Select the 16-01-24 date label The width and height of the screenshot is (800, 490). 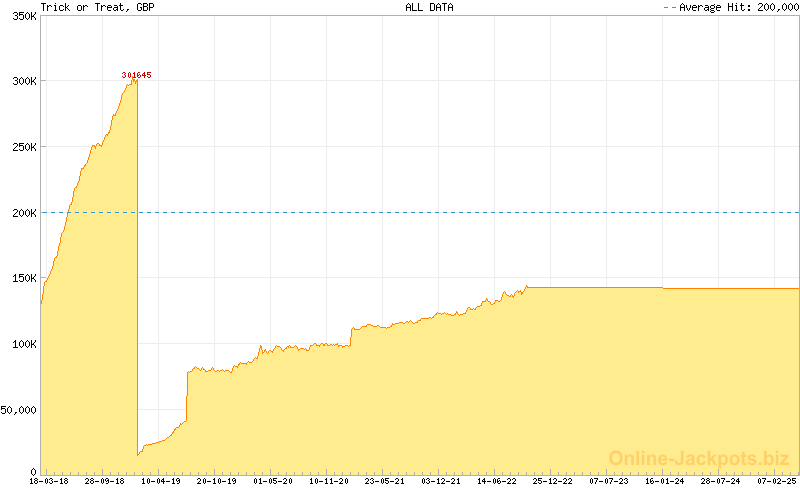665,481
